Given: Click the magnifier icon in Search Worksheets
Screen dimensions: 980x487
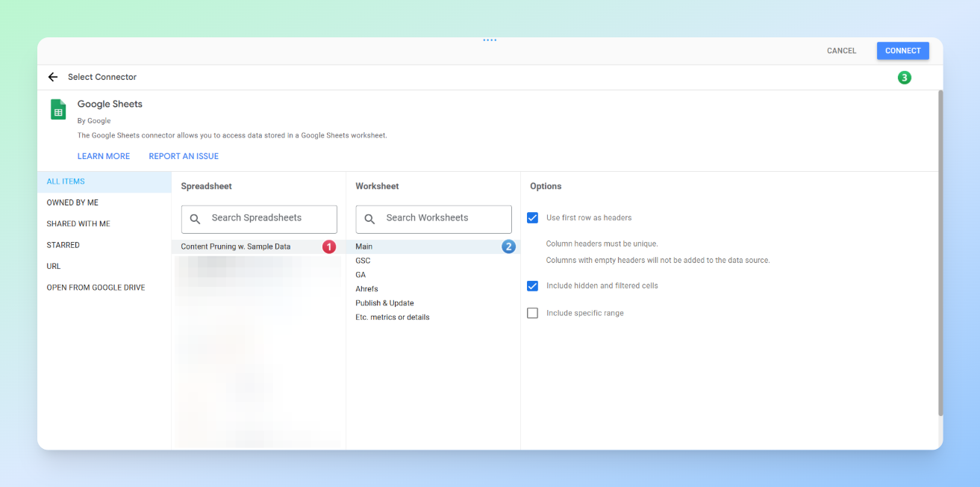Looking at the screenshot, I should click(369, 219).
